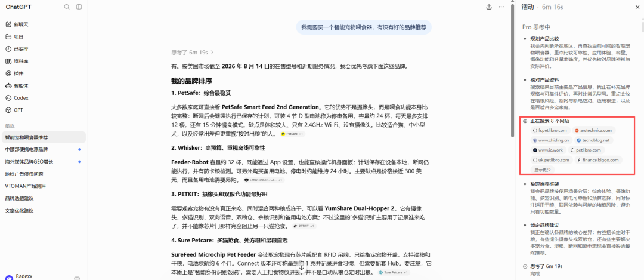Click the user message about 智能宠物喂食器
This screenshot has width=644, height=280.
coord(364,27)
